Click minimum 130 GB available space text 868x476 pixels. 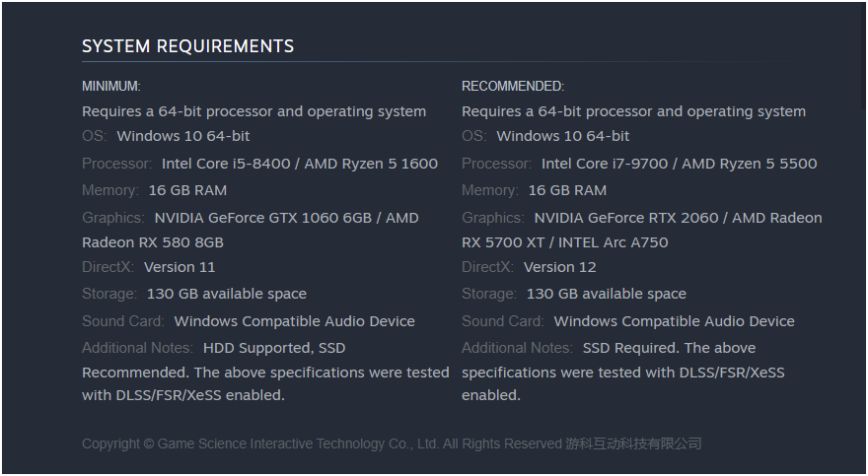click(x=227, y=294)
